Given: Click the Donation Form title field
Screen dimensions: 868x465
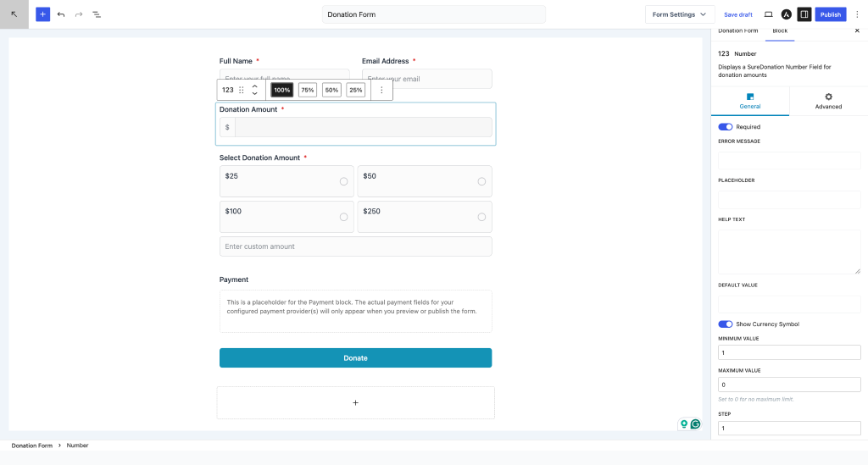Looking at the screenshot, I should coord(434,14).
